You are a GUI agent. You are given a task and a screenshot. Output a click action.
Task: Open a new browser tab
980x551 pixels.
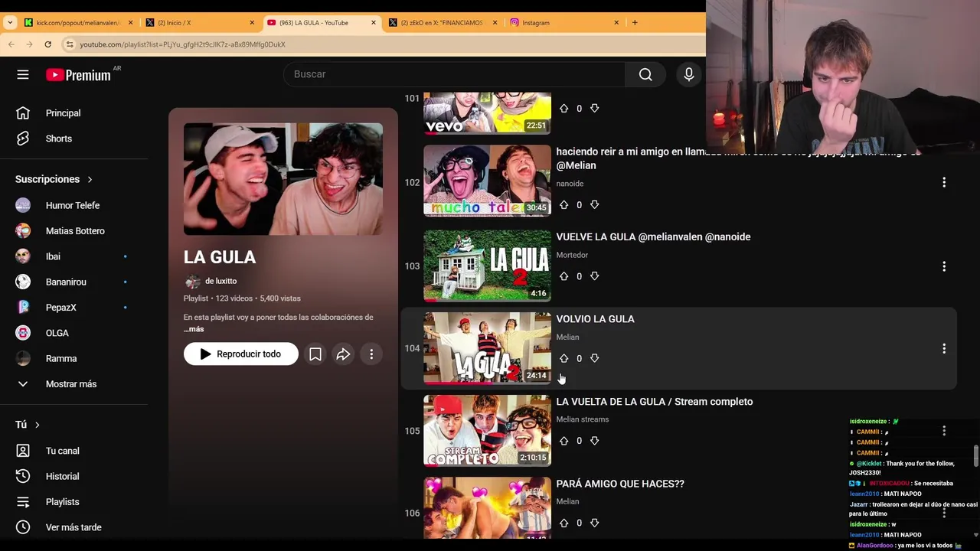click(635, 23)
